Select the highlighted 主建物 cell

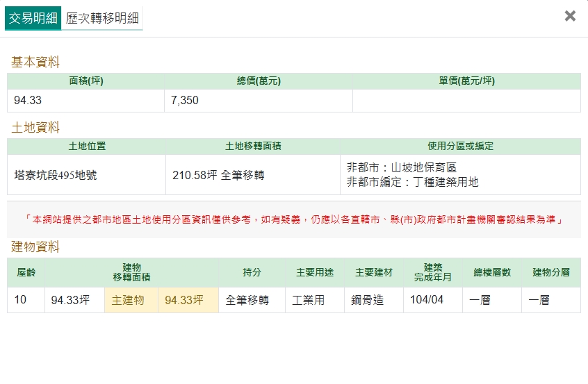click(128, 301)
